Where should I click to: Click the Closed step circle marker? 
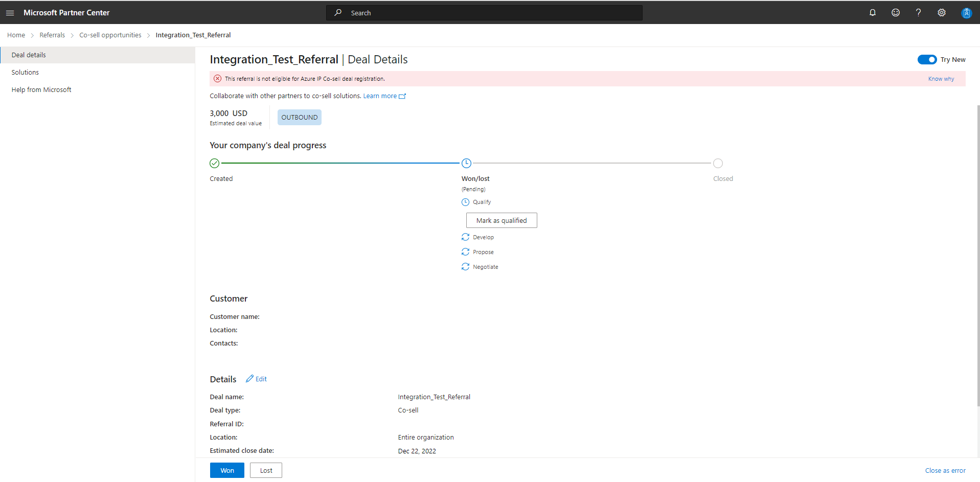pos(718,163)
